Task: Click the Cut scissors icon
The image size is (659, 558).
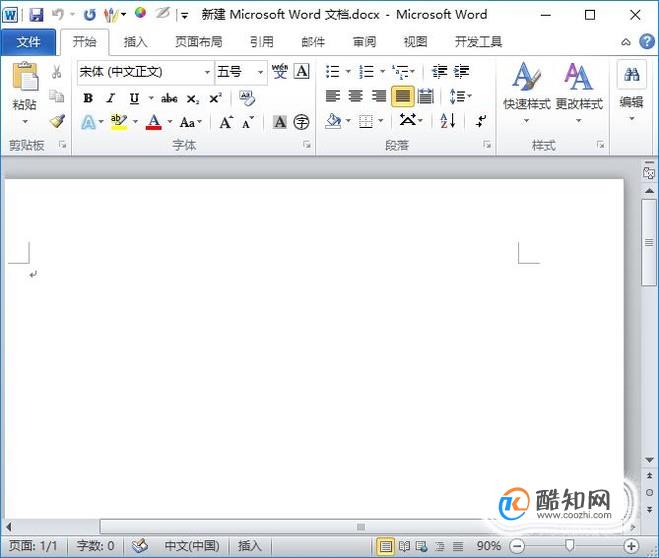Action: point(56,72)
